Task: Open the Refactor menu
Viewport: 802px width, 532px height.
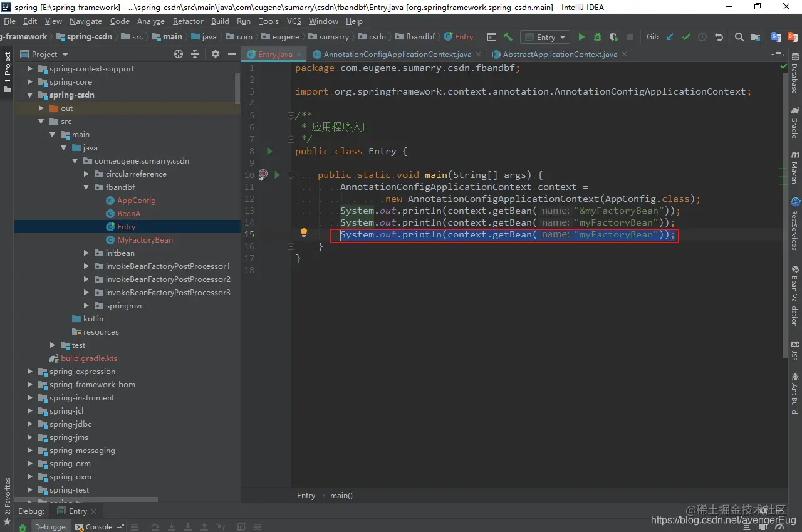Action: 188,21
